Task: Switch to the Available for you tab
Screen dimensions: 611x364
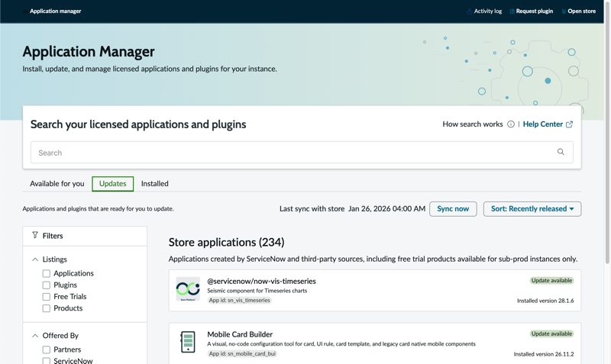Action: tap(57, 183)
